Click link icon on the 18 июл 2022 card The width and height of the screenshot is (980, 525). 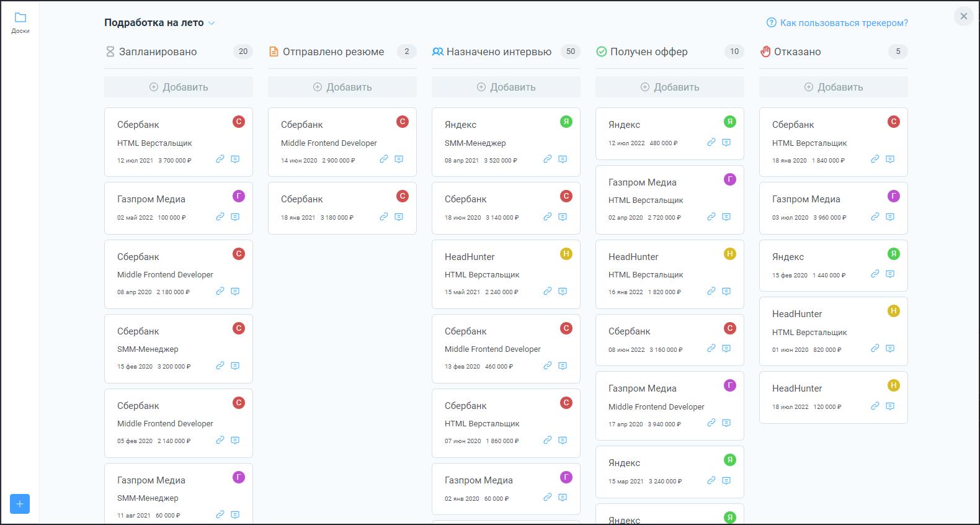[x=875, y=406]
